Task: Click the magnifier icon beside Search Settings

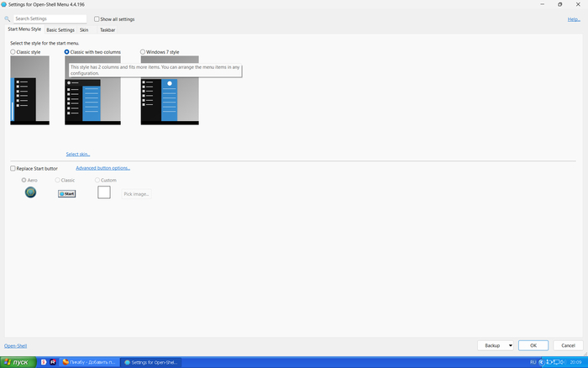Action: tap(8, 18)
